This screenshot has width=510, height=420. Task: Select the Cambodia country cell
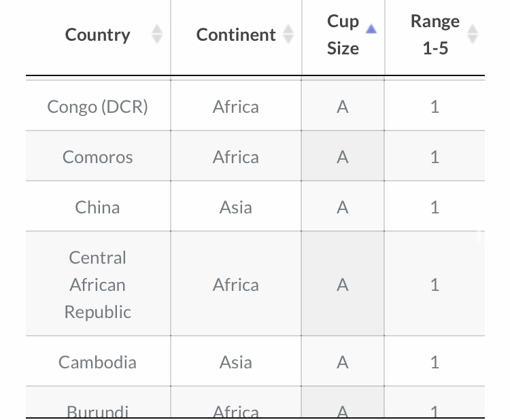click(97, 362)
